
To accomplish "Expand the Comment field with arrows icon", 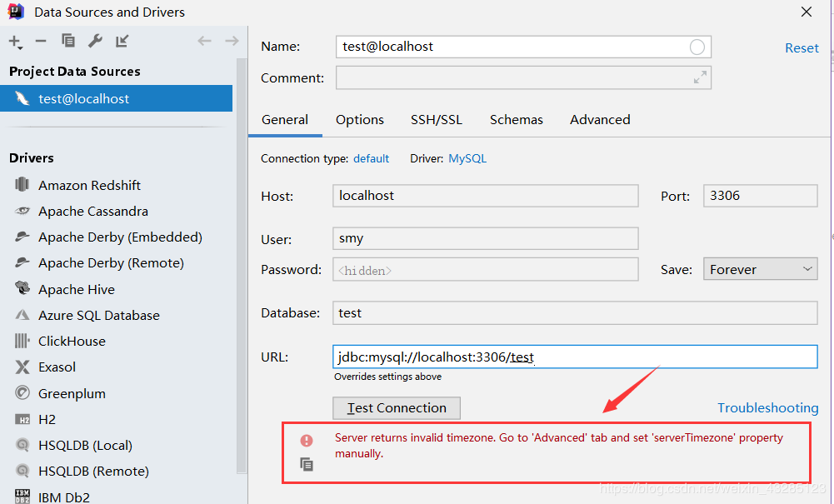I will (x=700, y=77).
